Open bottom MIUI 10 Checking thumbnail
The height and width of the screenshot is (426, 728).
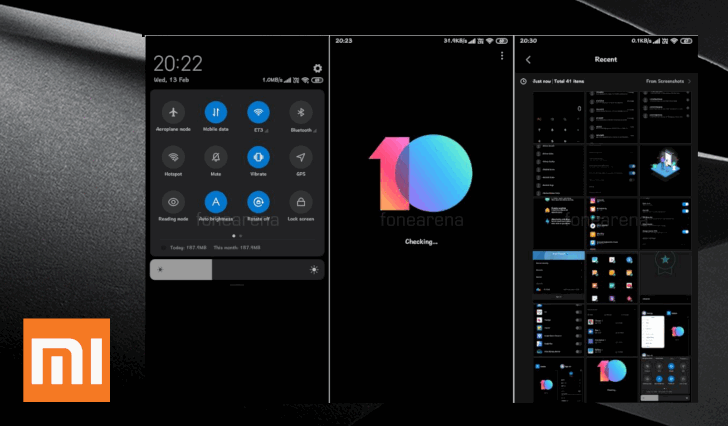[x=612, y=380]
